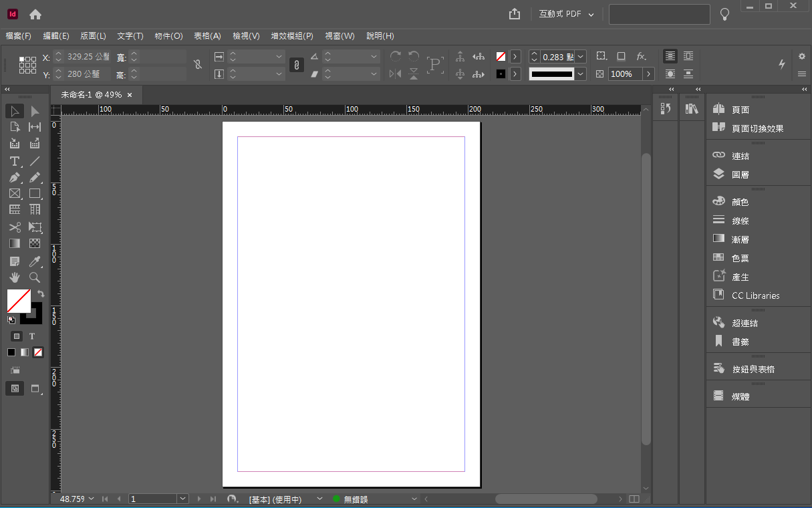The width and height of the screenshot is (812, 508).
Task: Apply Gradient swatch button
Action: tap(25, 352)
